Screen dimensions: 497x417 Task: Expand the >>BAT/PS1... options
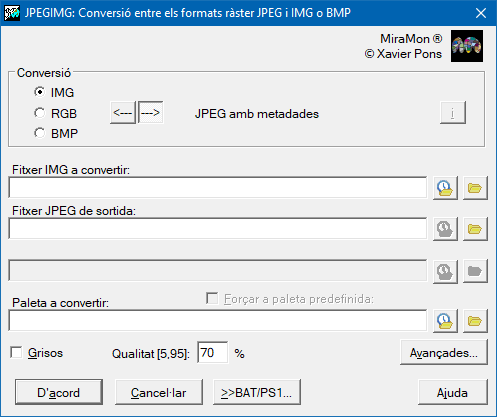[257, 392]
